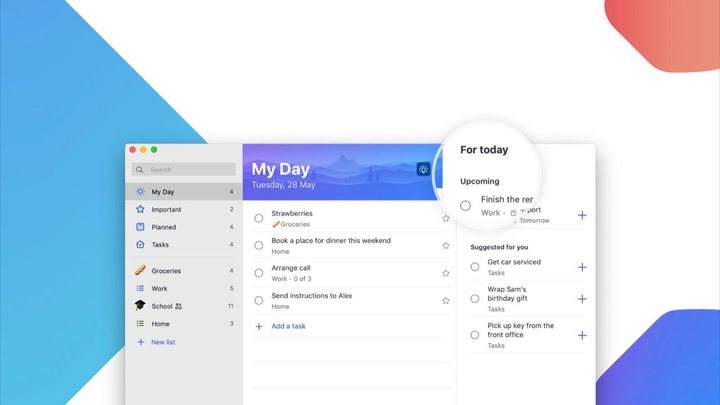Click the Planned calendar icon
Image resolution: width=720 pixels, height=405 pixels.
pyautogui.click(x=140, y=227)
